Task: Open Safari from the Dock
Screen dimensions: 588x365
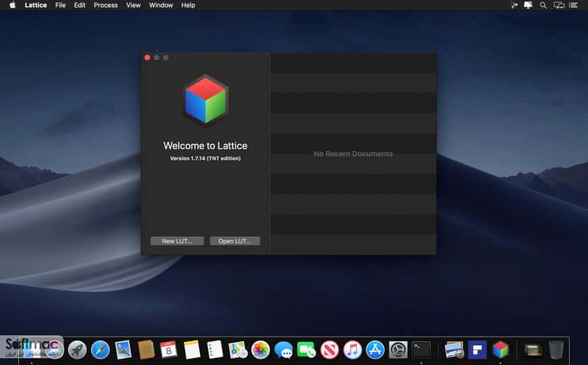Action: pyautogui.click(x=100, y=350)
